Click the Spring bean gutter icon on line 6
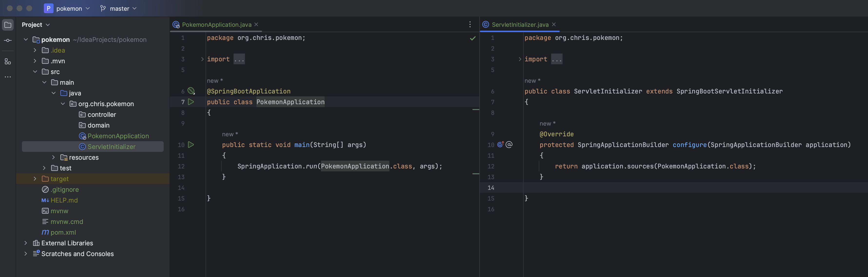The image size is (868, 277). [x=191, y=91]
